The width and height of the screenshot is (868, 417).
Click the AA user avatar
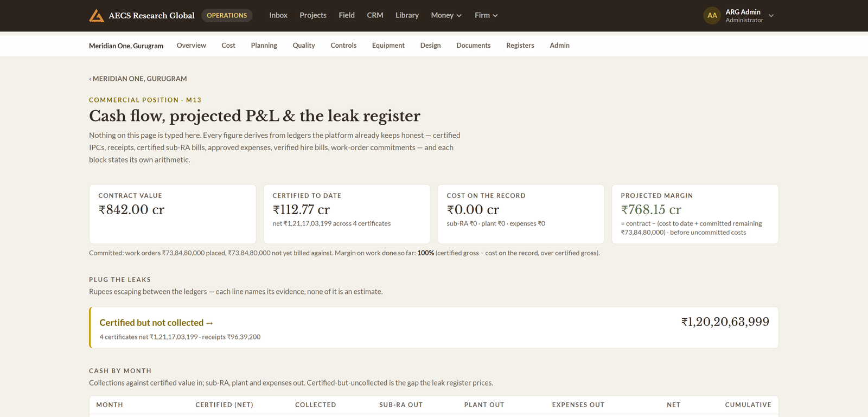coord(712,16)
